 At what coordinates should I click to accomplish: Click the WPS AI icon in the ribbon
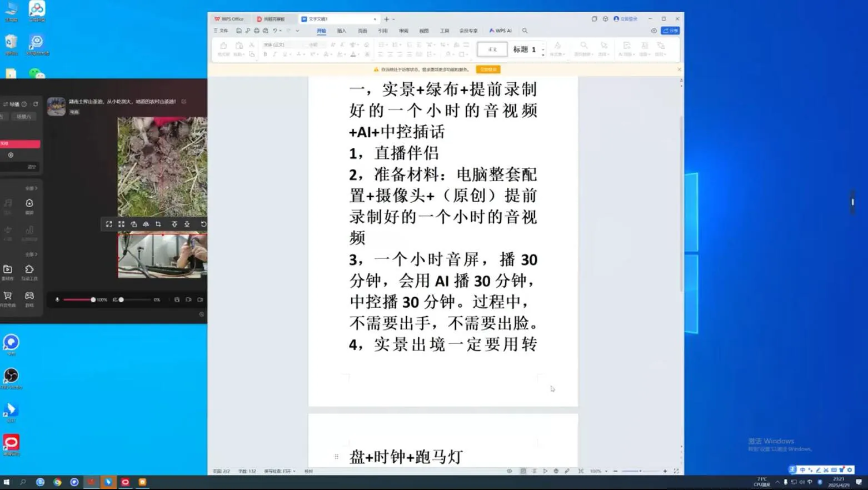[x=500, y=31]
